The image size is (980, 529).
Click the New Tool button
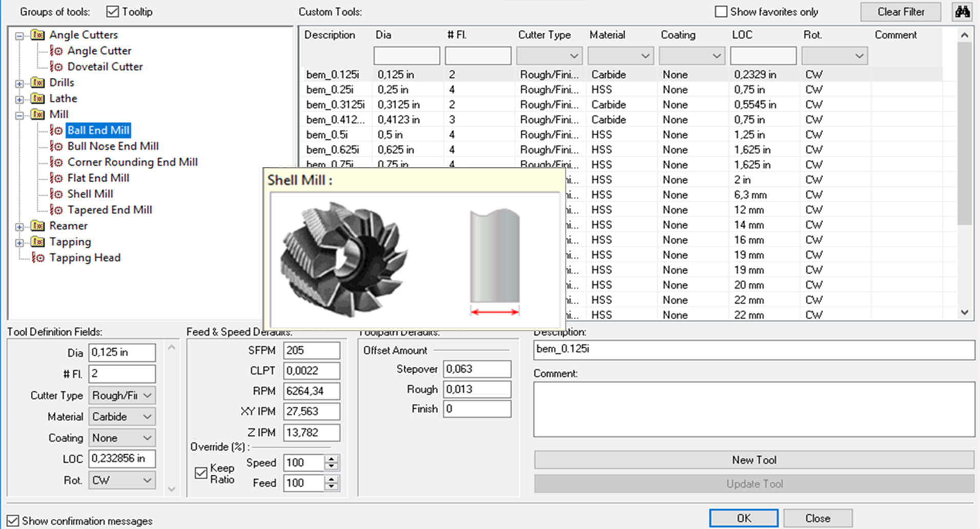pyautogui.click(x=753, y=459)
